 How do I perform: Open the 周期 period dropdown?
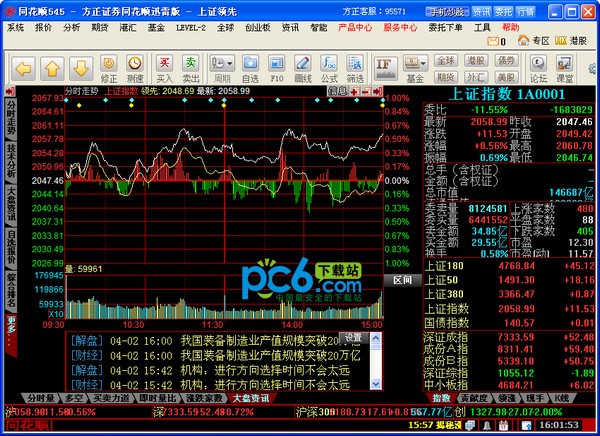click(x=222, y=69)
